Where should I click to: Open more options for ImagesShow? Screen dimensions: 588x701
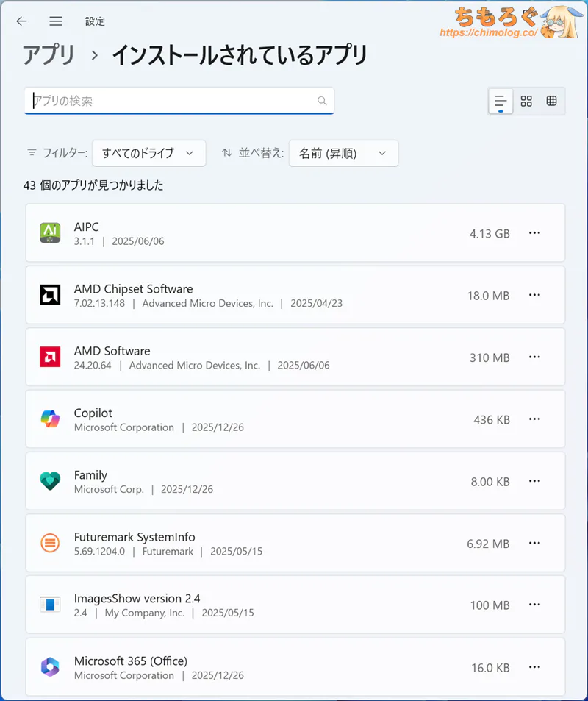(x=534, y=605)
